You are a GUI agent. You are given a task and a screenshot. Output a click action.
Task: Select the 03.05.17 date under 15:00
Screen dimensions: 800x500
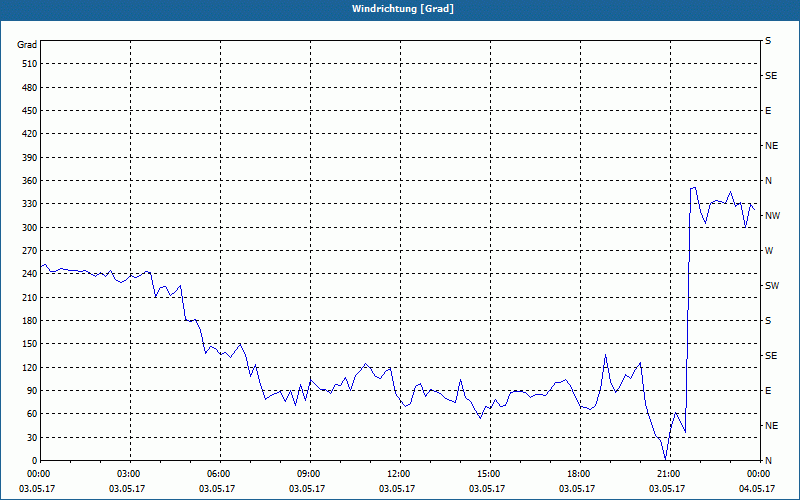[x=487, y=489]
